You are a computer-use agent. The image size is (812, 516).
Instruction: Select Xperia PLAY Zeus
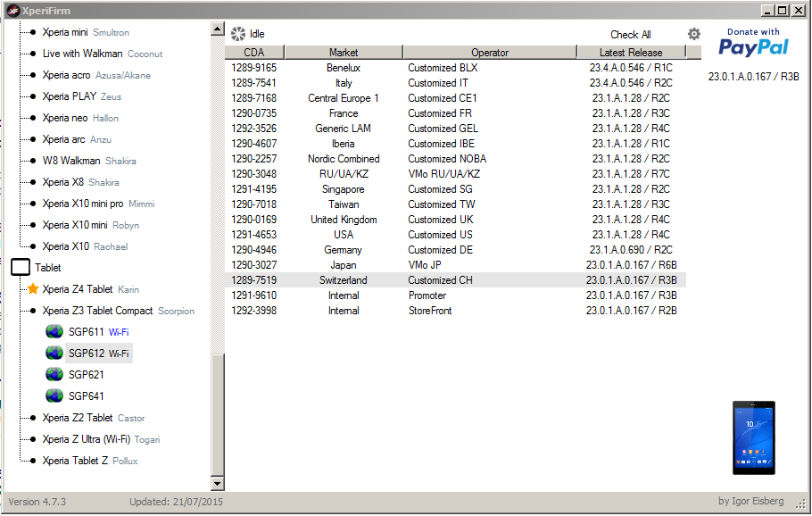(x=82, y=96)
